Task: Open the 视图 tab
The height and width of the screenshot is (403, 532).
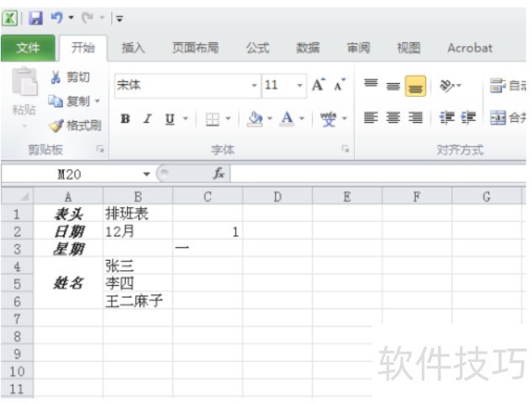Action: 408,48
